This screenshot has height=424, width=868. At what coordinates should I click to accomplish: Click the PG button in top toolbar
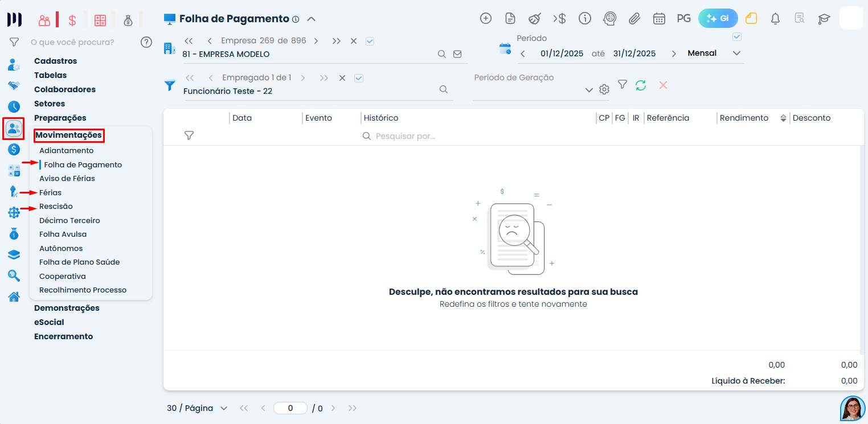coord(684,18)
